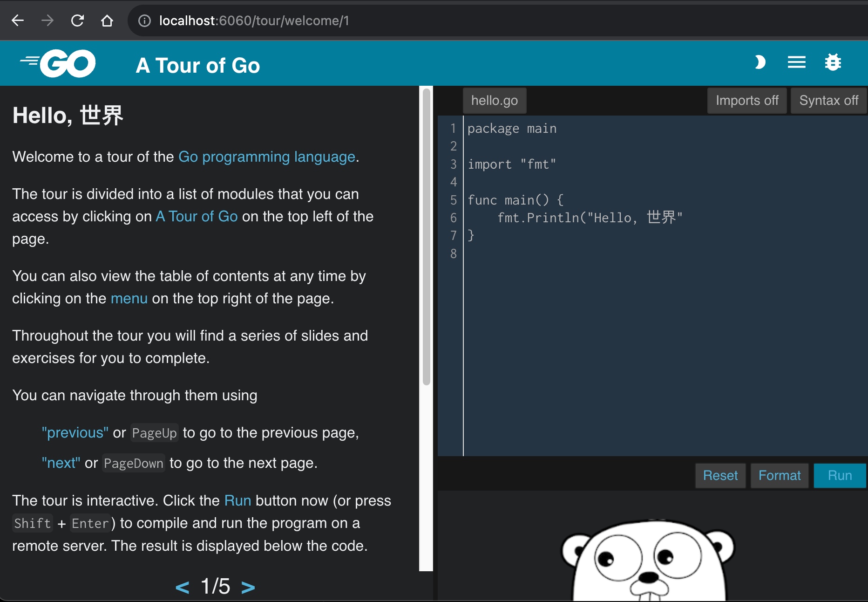Image resolution: width=868 pixels, height=602 pixels.
Task: Reload the page
Action: (x=77, y=20)
